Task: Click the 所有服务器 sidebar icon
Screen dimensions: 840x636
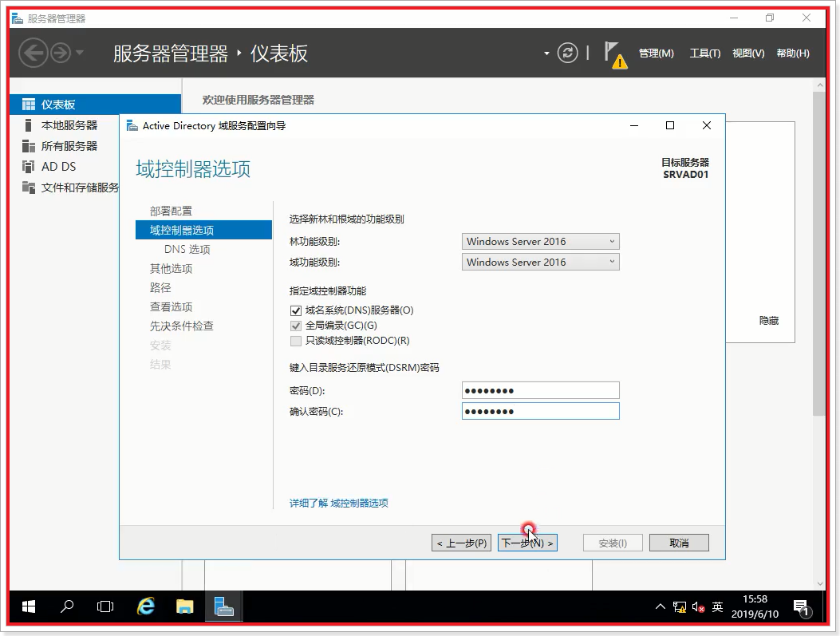Action: 29,146
